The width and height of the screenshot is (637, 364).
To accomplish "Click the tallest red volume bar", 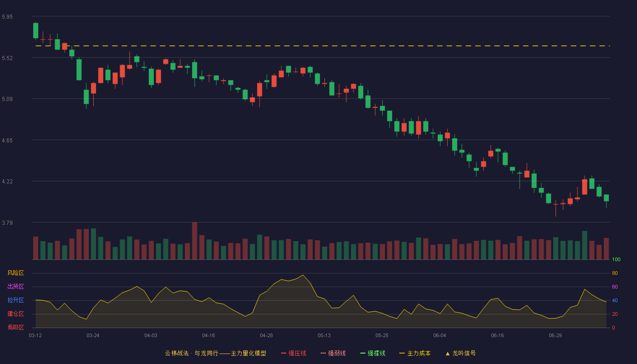I will [194, 241].
